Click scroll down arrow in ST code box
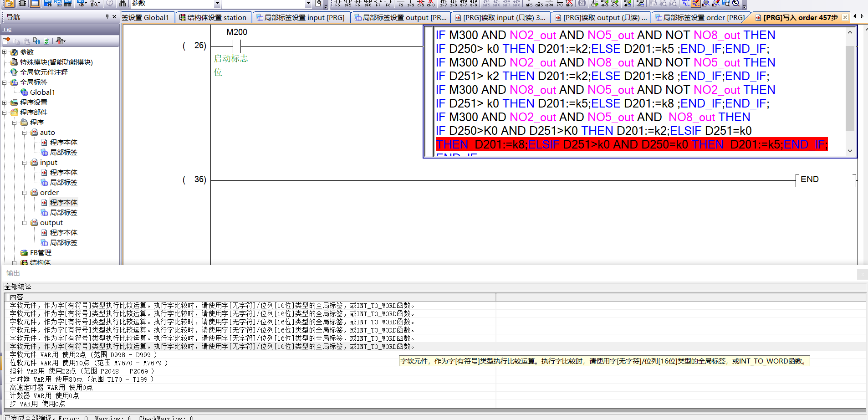868x420 pixels. pos(850,151)
